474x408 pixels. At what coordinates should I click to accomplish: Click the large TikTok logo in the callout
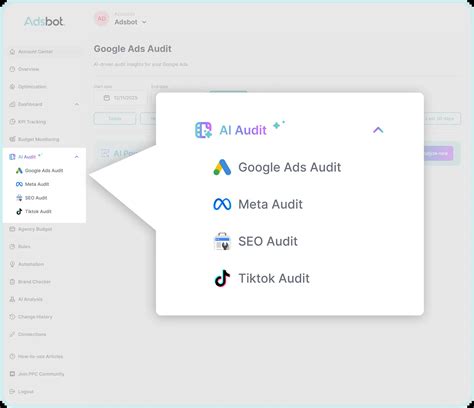[x=222, y=278]
